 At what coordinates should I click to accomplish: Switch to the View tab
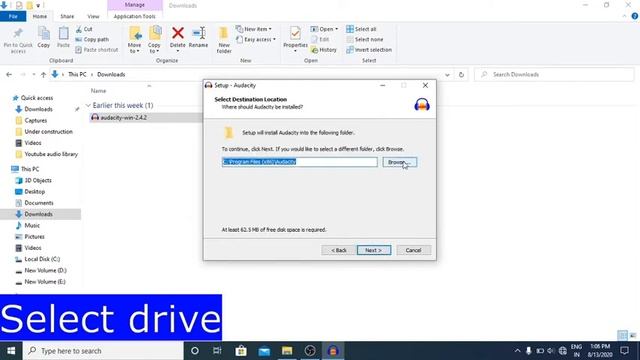[x=93, y=16]
